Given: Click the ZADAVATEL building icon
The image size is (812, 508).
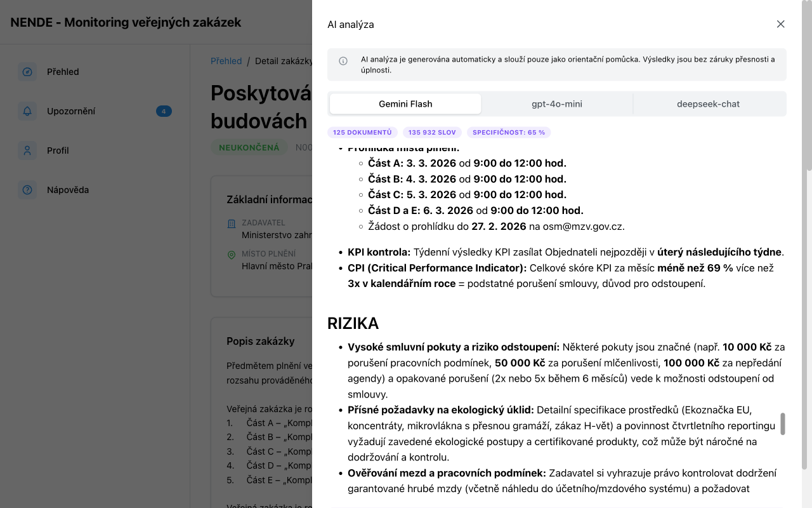Looking at the screenshot, I should click(230, 223).
